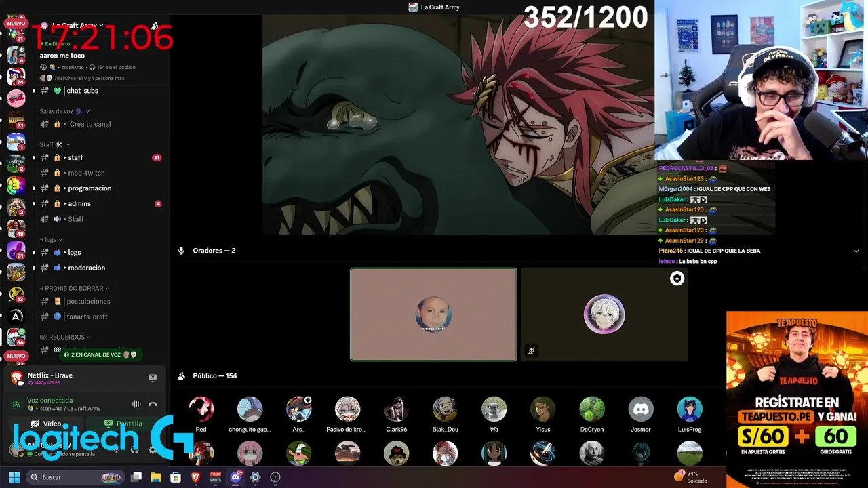Image resolution: width=868 pixels, height=488 pixels.
Task: Collapse the stream chat overlay chevron
Action: [856, 251]
